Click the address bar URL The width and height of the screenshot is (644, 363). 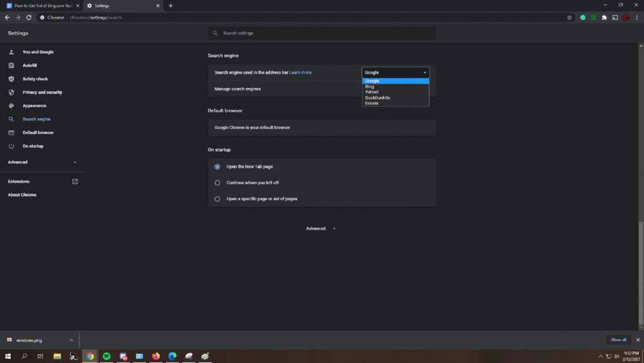coord(96,18)
